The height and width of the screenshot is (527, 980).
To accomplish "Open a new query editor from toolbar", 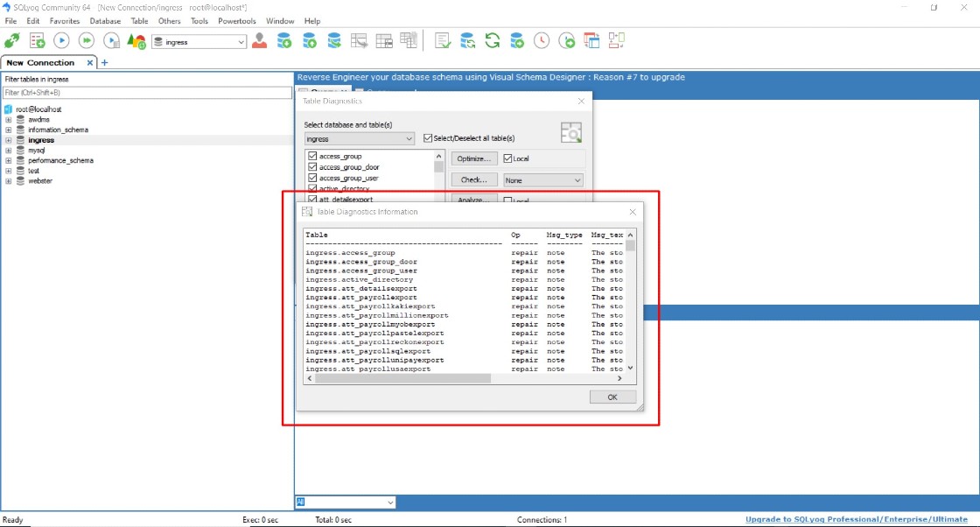I will (37, 41).
